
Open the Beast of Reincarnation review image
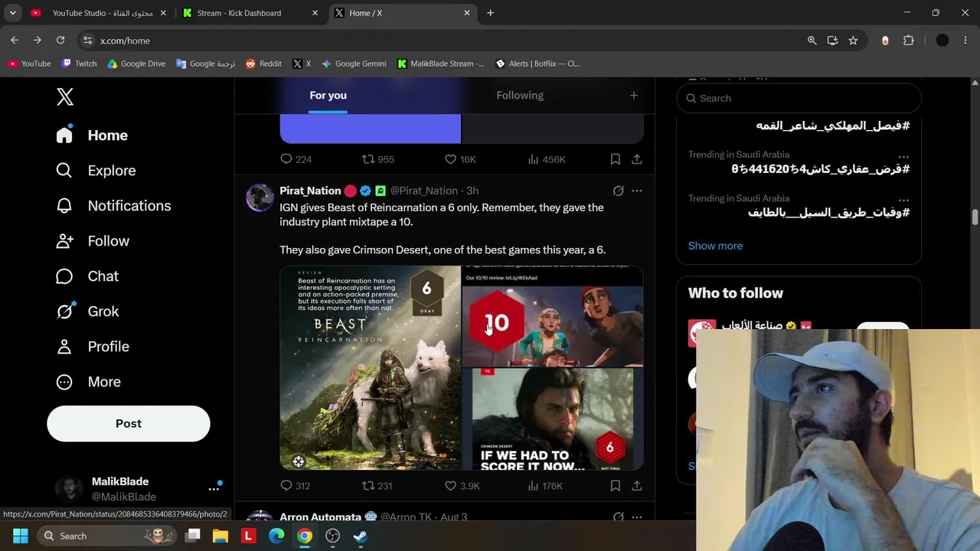(x=371, y=368)
